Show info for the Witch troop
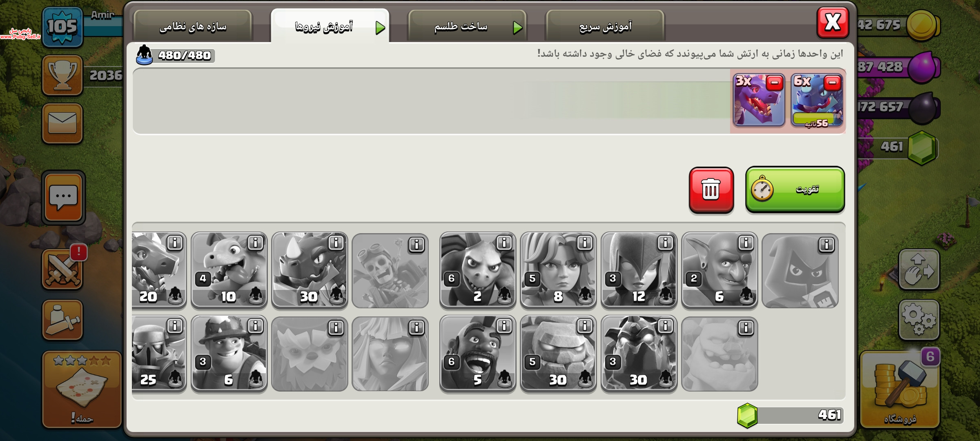 click(665, 243)
